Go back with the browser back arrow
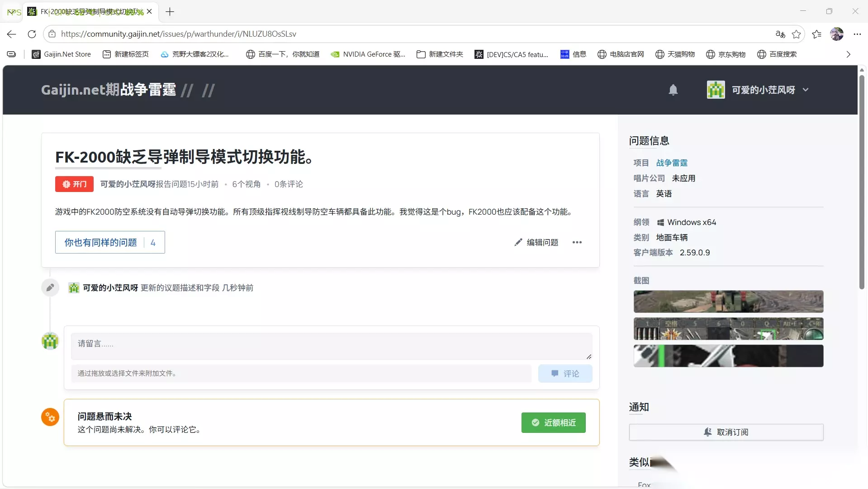Viewport: 868px width, 489px height. (12, 34)
